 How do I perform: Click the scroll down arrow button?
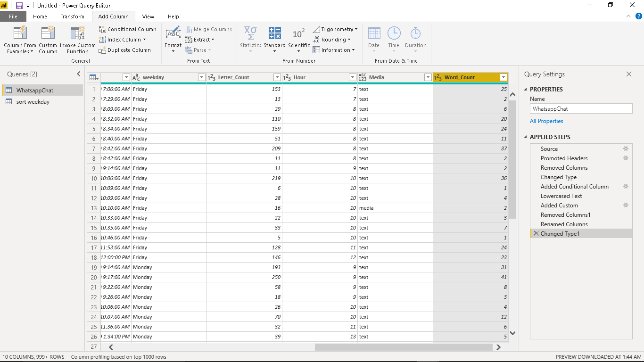coord(513,333)
